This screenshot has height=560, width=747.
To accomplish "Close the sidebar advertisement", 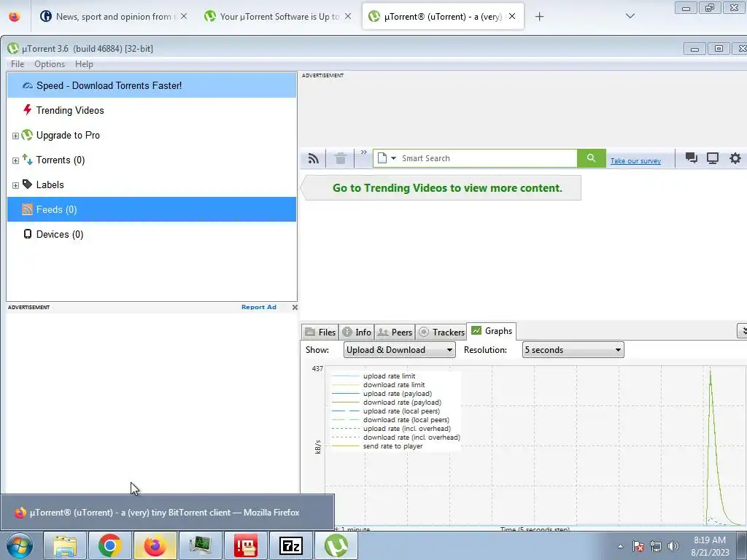I will click(295, 307).
